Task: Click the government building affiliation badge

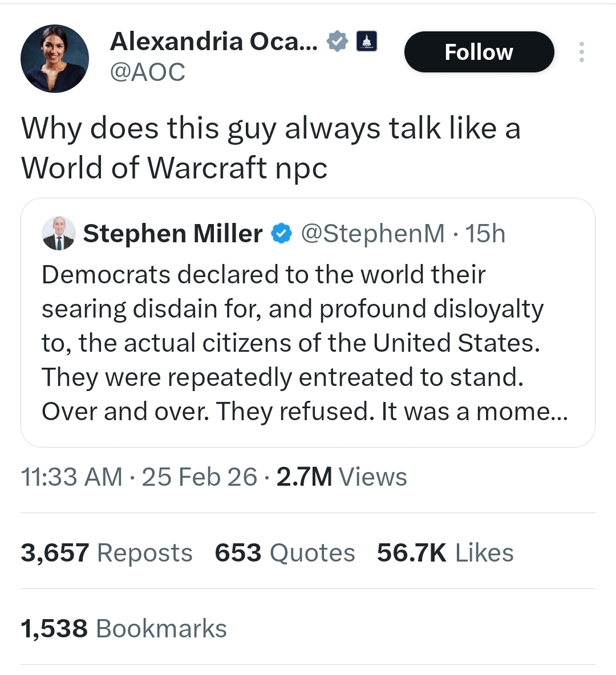Action: [x=367, y=42]
